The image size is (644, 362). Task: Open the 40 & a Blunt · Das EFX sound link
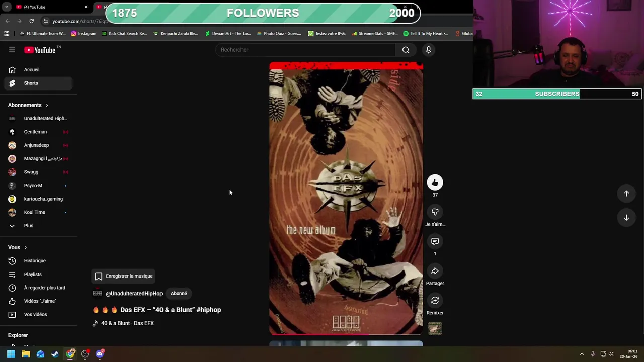click(x=124, y=323)
